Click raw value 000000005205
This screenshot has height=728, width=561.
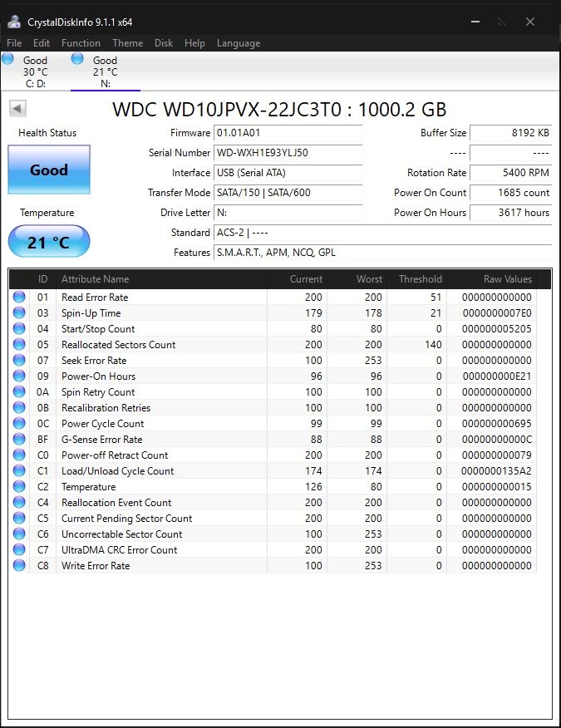point(496,329)
